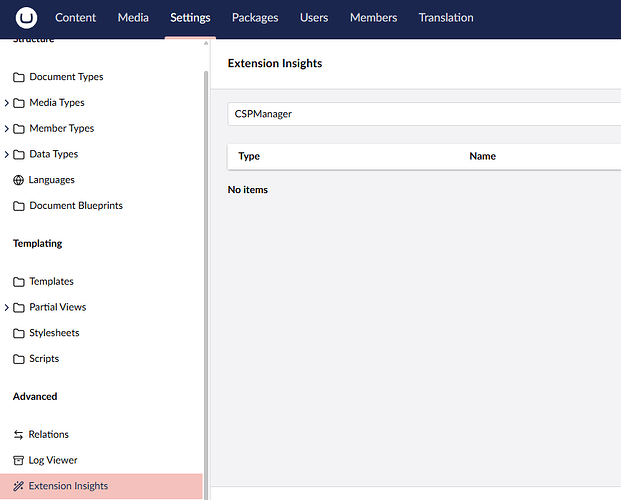The width and height of the screenshot is (621, 500).
Task: Click the No items message
Action: pyautogui.click(x=248, y=190)
